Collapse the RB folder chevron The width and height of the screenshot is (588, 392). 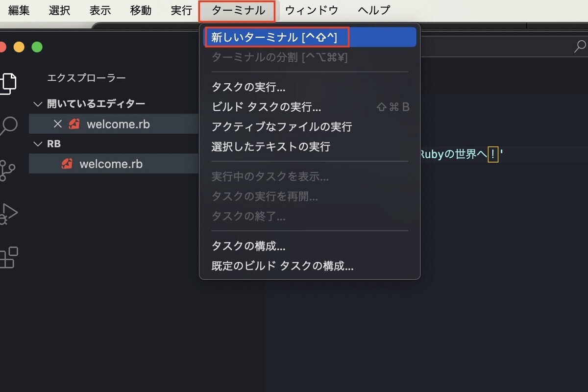38,144
